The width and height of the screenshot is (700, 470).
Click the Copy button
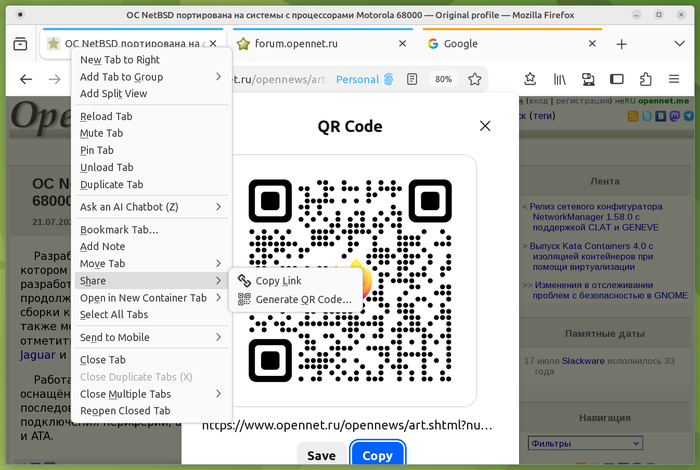[x=378, y=455]
